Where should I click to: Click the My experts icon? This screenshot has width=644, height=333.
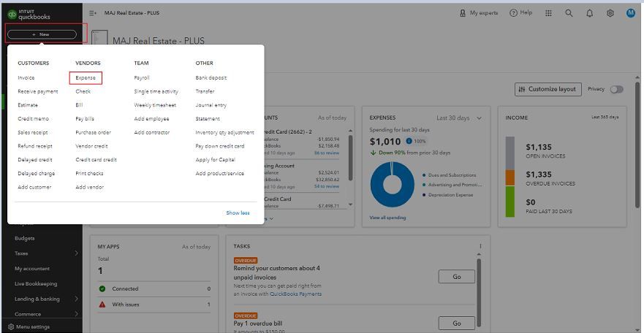(x=463, y=13)
